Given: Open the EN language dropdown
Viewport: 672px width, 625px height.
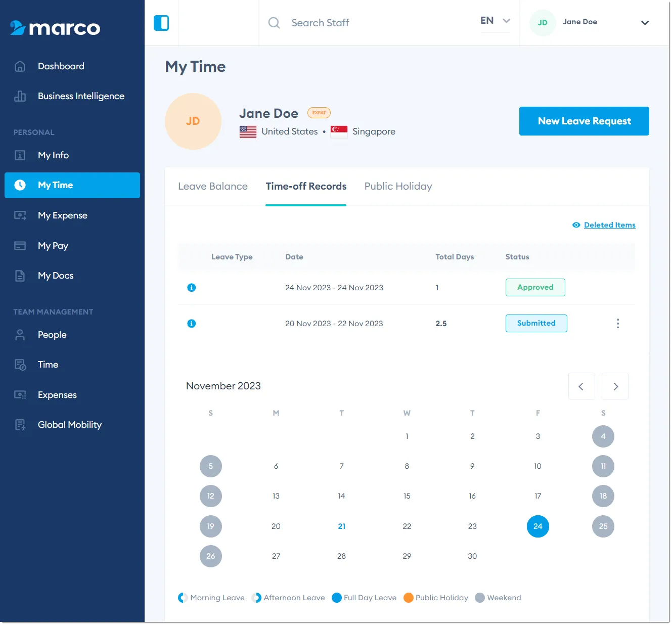Looking at the screenshot, I should coord(496,21).
